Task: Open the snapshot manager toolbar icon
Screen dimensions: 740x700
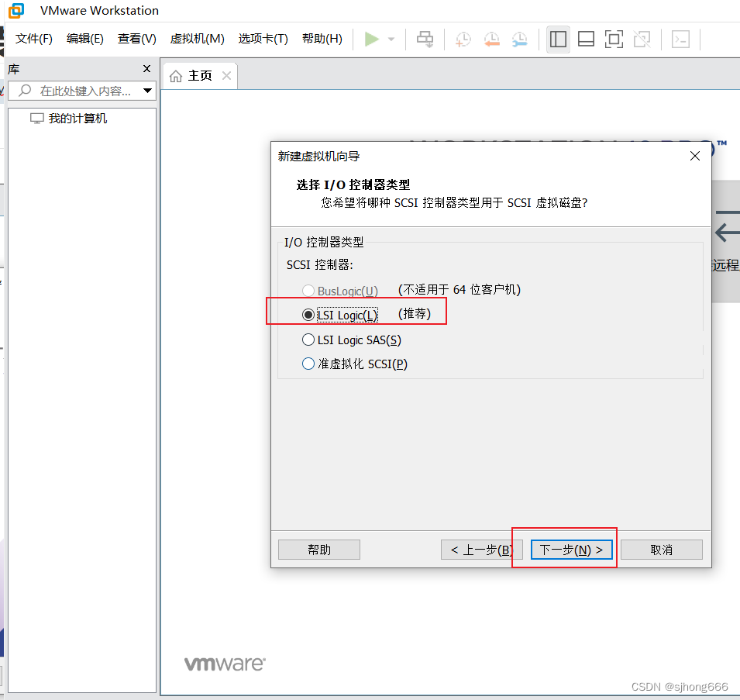Action: (520, 40)
